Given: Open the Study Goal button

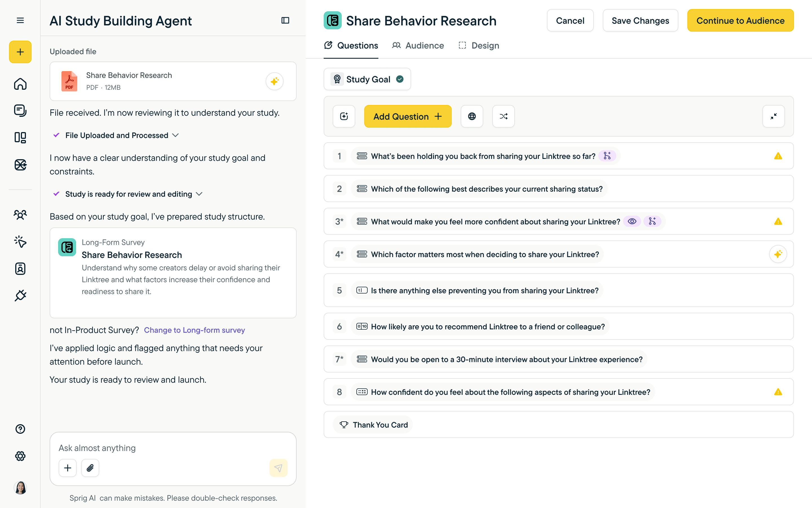Looking at the screenshot, I should [x=367, y=79].
